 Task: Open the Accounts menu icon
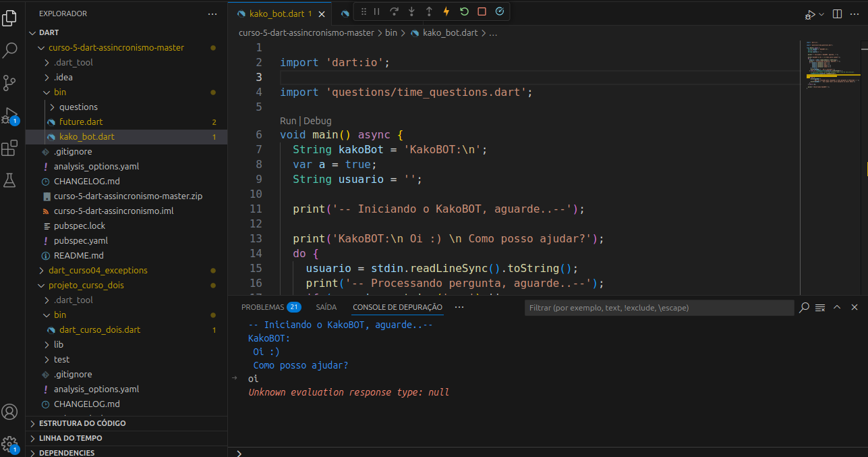point(9,412)
